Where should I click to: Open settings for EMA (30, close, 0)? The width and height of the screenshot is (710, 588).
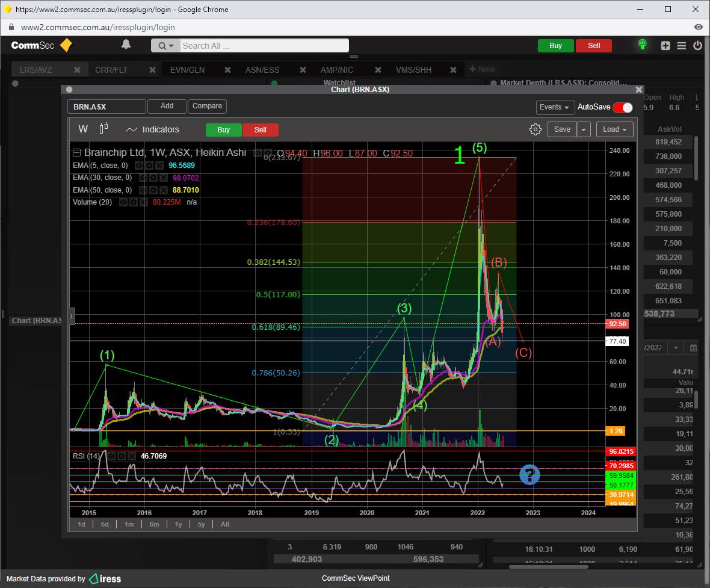tap(154, 178)
